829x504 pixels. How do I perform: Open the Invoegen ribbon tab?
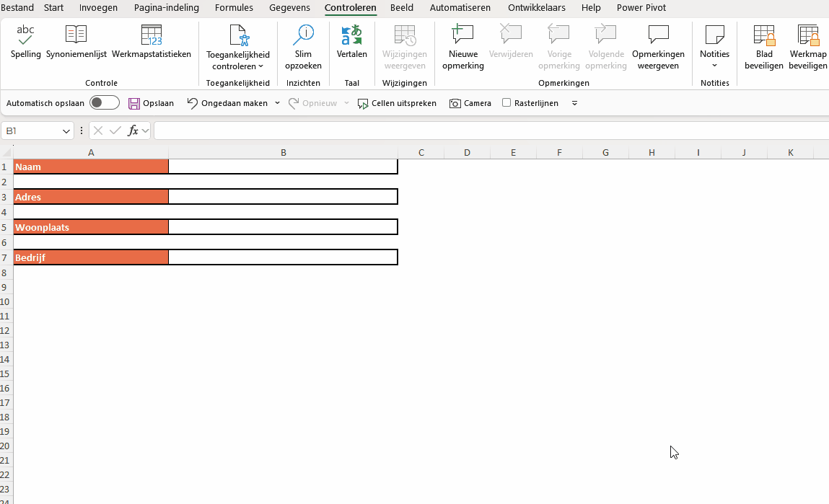pos(98,8)
